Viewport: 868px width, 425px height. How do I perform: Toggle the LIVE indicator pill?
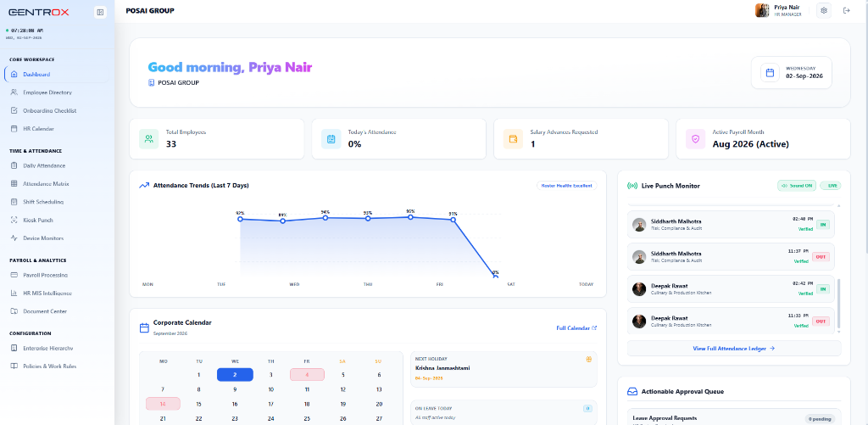[x=831, y=186]
